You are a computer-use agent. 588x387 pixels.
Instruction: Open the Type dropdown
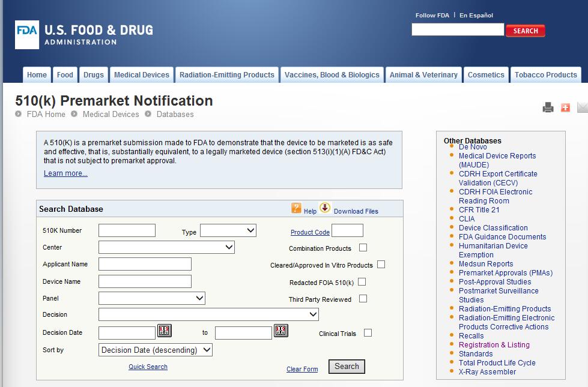pos(228,230)
